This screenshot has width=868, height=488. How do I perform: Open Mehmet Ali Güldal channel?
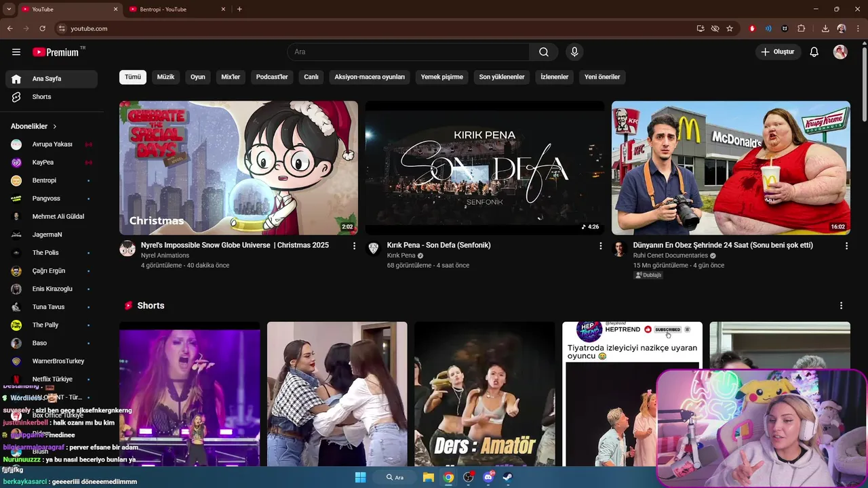click(52, 217)
